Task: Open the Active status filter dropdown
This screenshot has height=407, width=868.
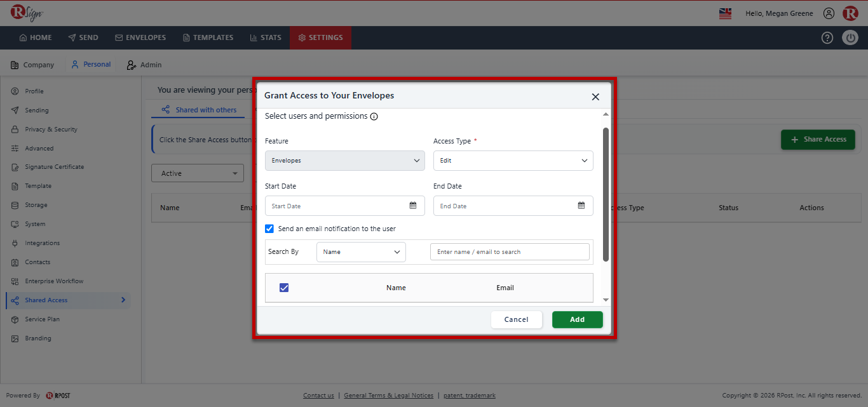Action: [x=198, y=173]
